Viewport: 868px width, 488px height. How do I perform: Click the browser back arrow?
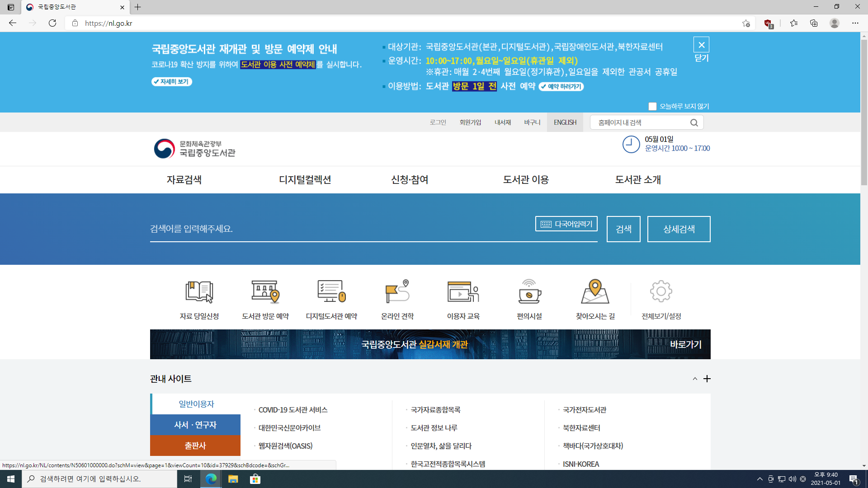13,23
